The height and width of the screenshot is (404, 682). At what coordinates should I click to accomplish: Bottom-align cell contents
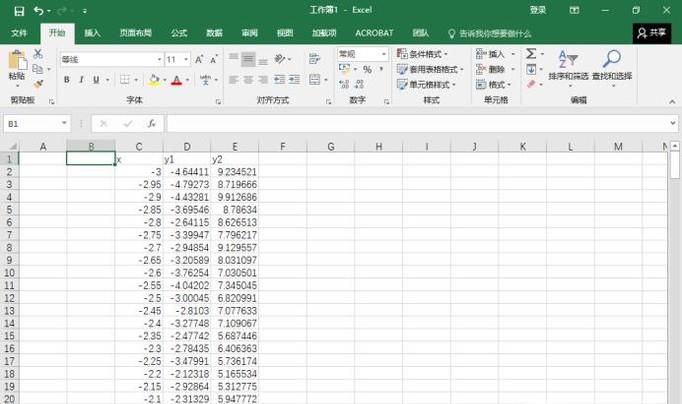tap(263, 61)
